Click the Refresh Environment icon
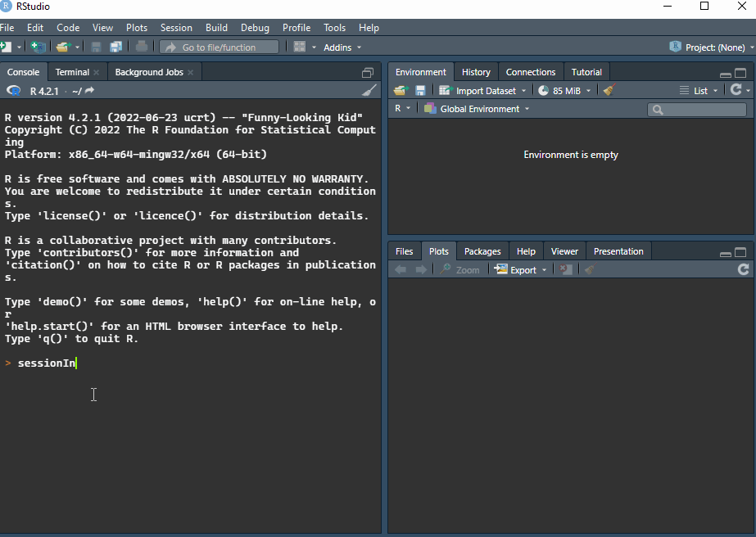Screen dimensions: 756x537 736,90
